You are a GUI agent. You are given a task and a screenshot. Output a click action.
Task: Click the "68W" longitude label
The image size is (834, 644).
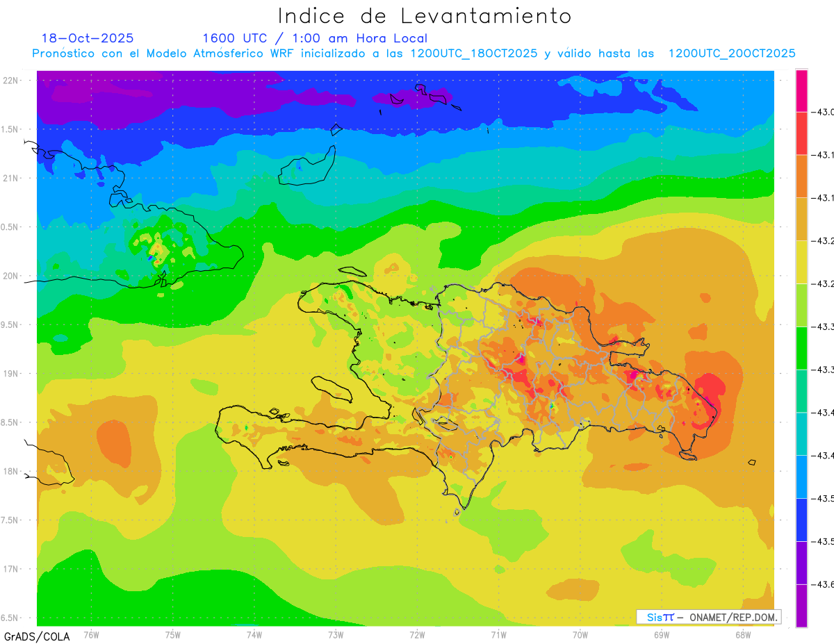click(742, 634)
